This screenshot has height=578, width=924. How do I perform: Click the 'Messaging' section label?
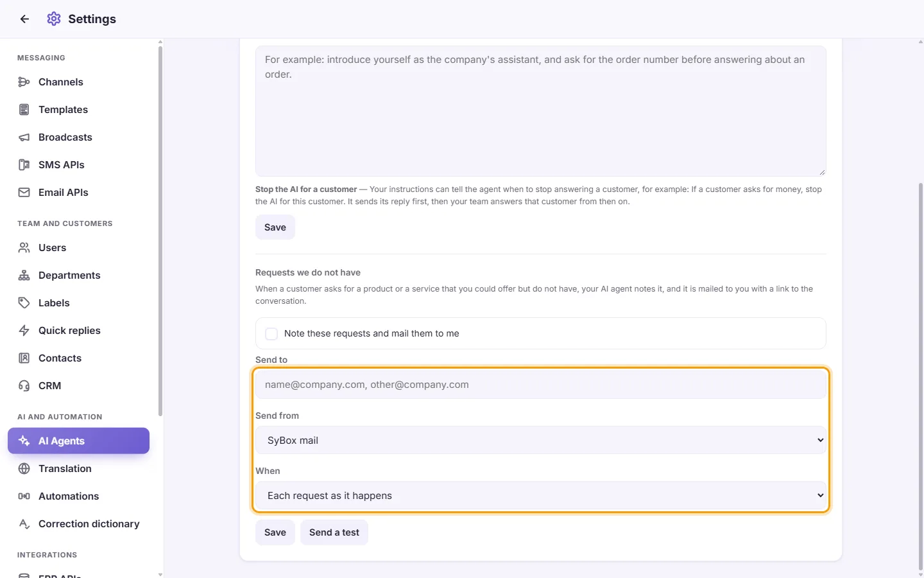click(41, 58)
